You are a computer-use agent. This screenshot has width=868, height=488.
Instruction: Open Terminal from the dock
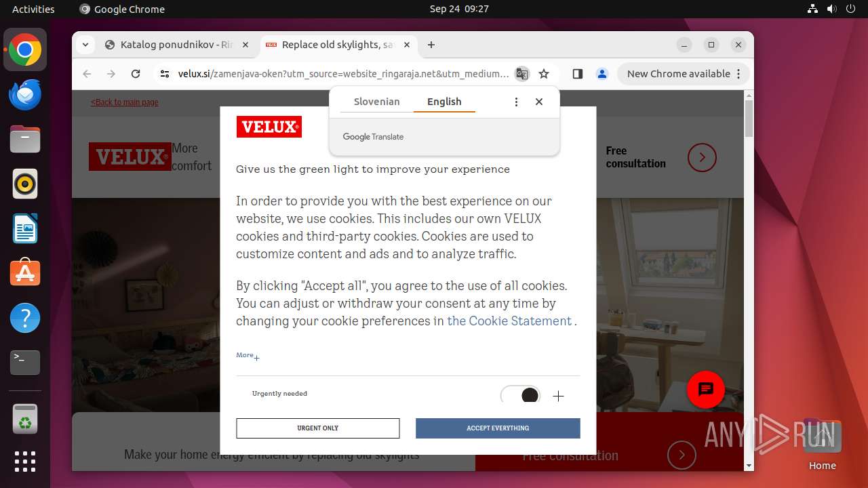(x=25, y=362)
